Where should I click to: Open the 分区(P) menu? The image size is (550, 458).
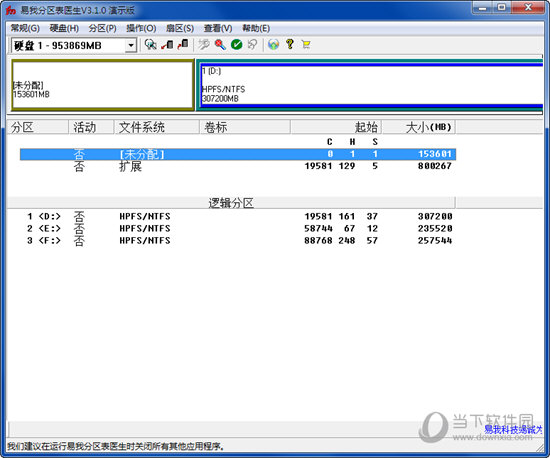point(102,28)
